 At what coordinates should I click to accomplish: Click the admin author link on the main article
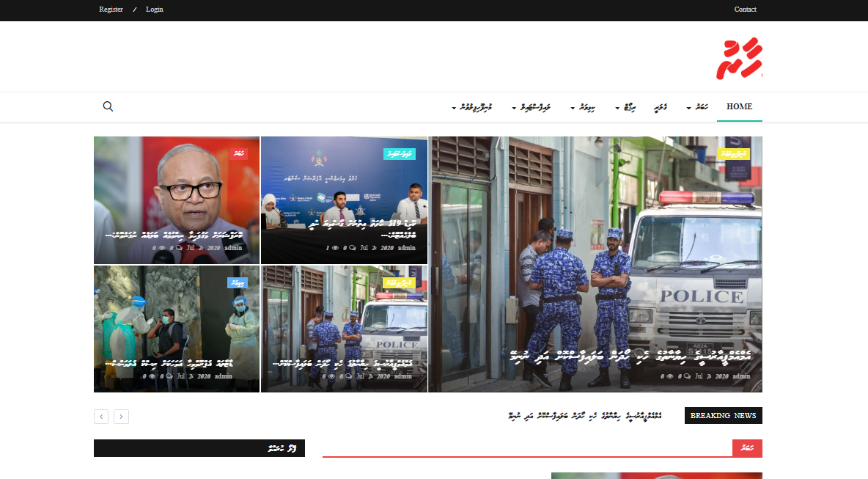tap(741, 376)
